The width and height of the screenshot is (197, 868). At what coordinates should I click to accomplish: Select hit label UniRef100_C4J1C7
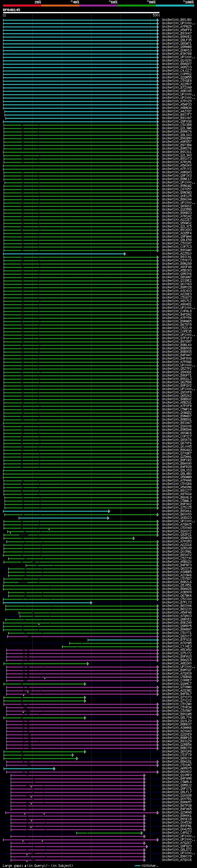coord(177,71)
